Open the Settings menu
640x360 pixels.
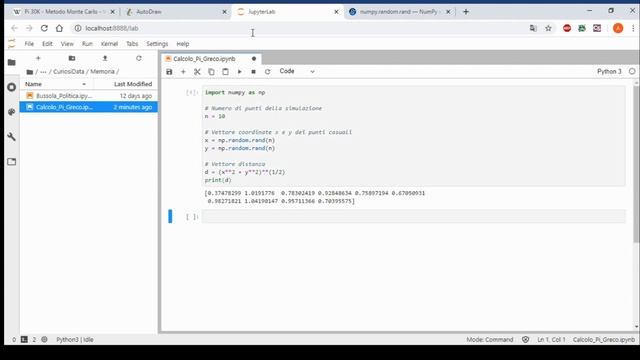pos(157,44)
